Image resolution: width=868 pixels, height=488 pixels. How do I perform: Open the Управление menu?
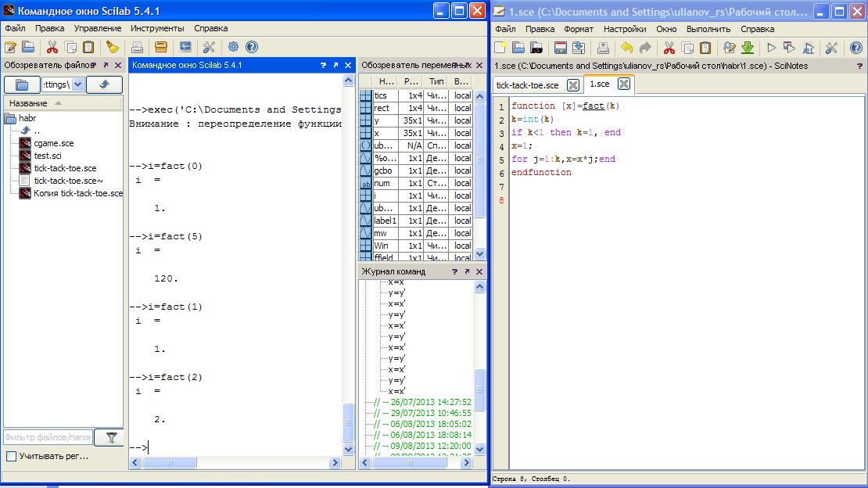point(98,28)
